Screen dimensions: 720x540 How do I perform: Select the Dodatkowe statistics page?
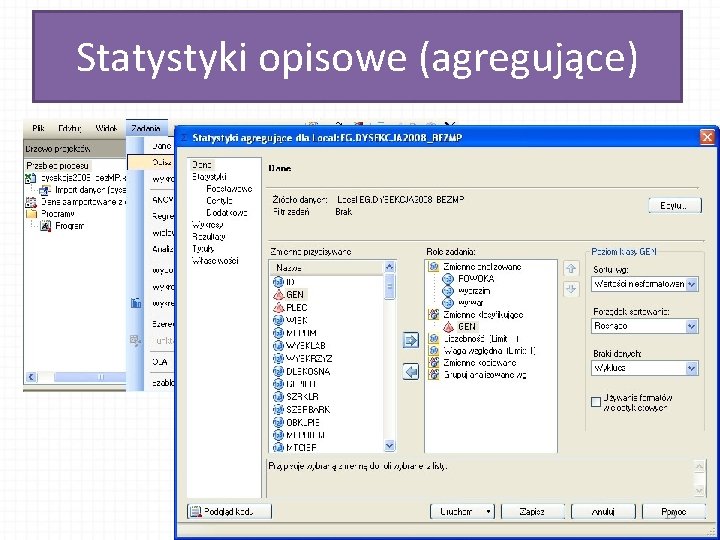tap(227, 213)
